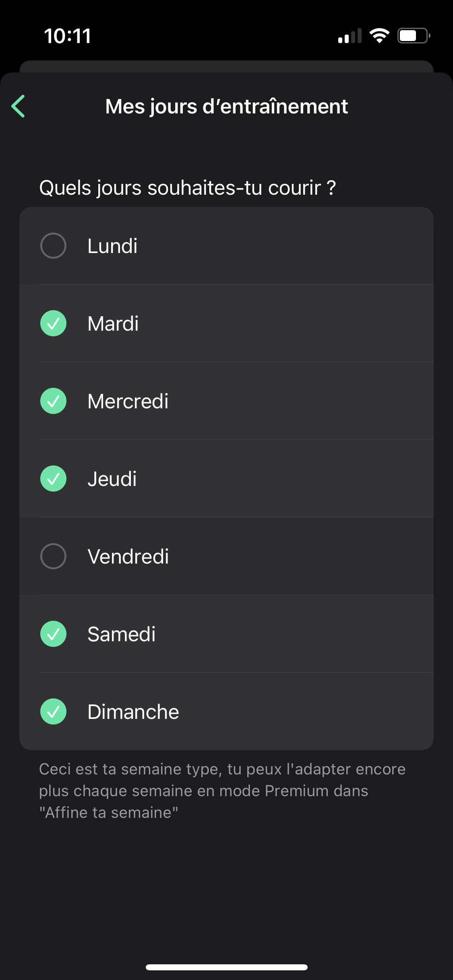
Task: Uncheck the Jeudi green checkmark
Action: tap(53, 479)
